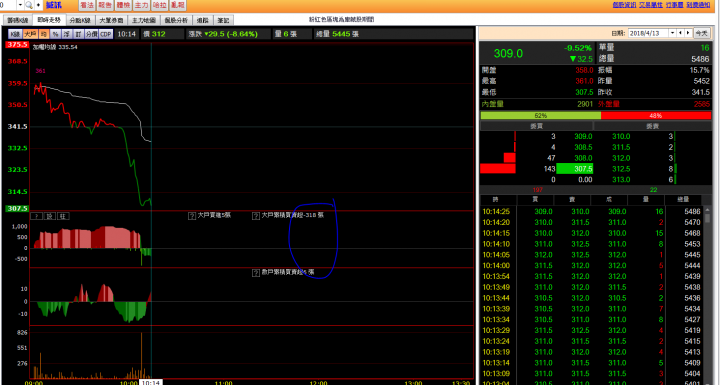The image size is (720, 385).
Task: Click the 委買 column header
Action: [x=536, y=126]
